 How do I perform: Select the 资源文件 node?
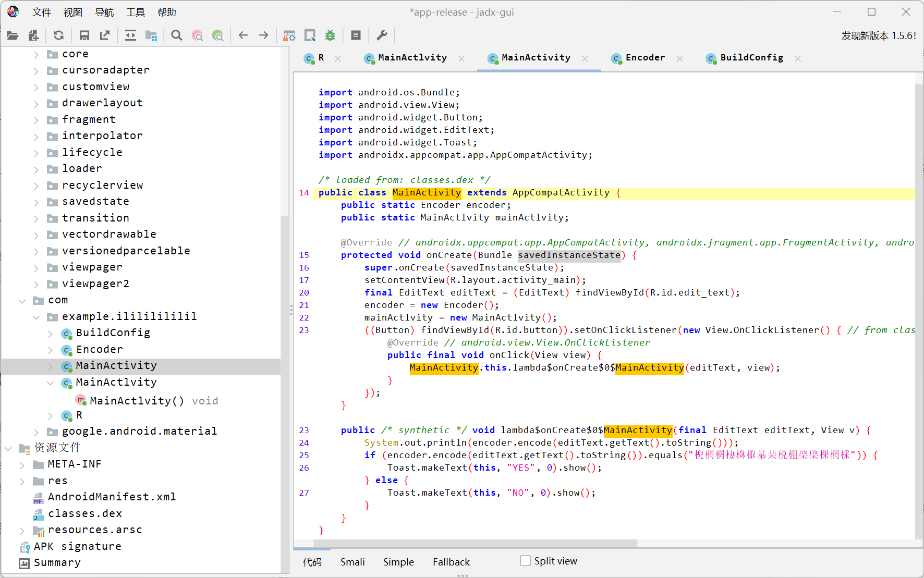click(57, 448)
